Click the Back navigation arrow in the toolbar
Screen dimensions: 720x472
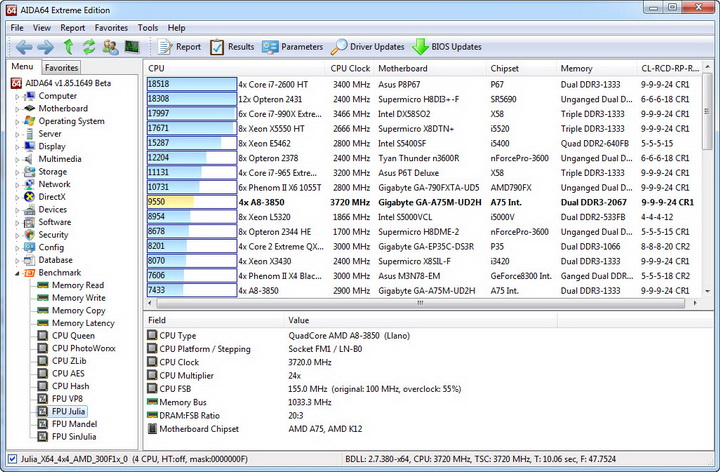23,47
